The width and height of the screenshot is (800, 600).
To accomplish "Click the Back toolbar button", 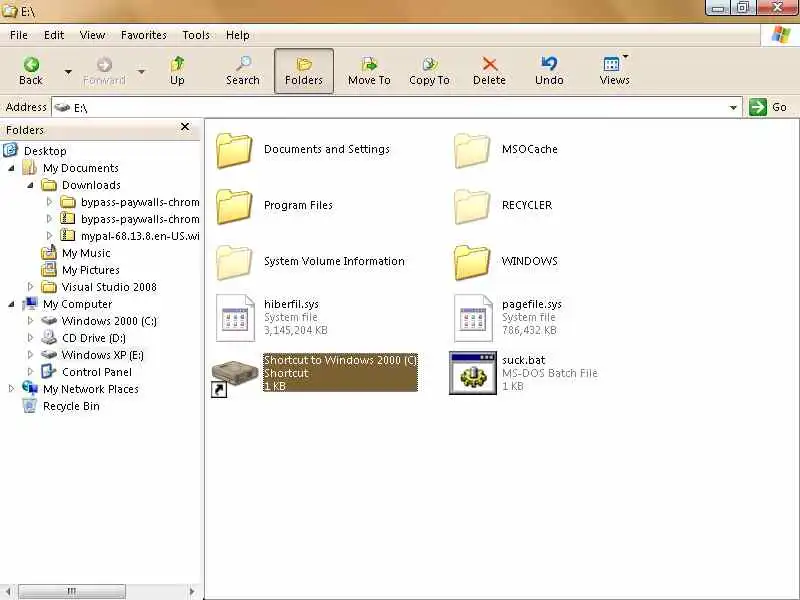I will coord(31,71).
